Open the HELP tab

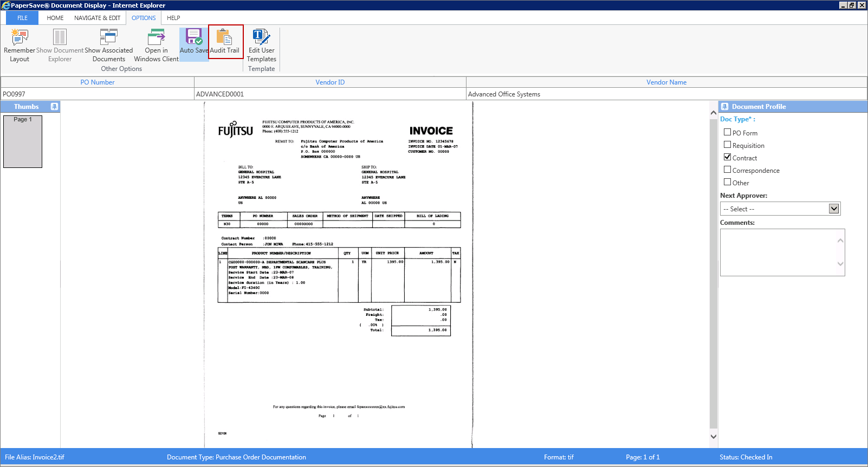click(x=173, y=18)
